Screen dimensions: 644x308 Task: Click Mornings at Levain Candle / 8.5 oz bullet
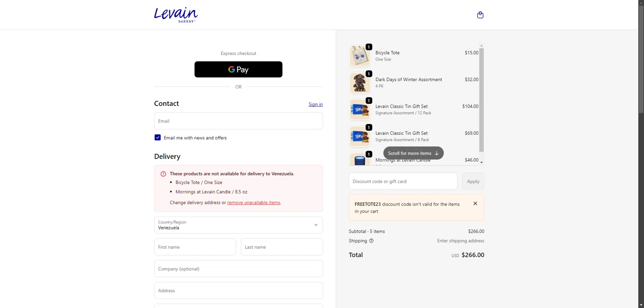coord(211,192)
